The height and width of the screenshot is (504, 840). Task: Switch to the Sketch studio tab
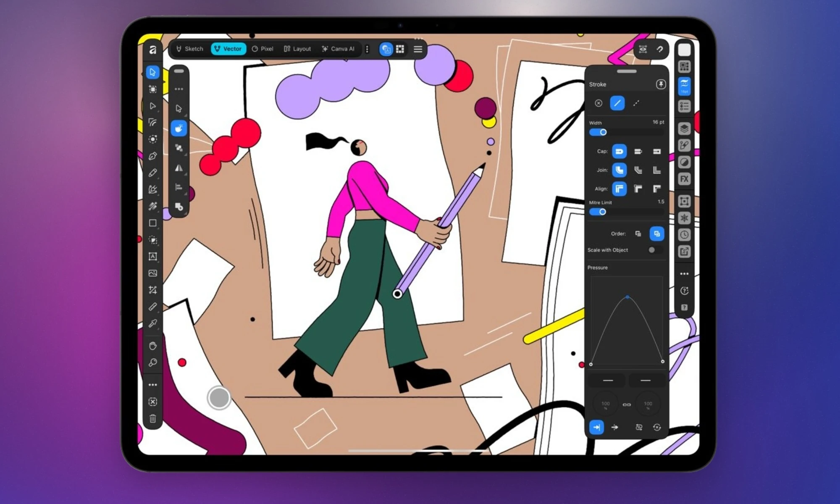[190, 49]
